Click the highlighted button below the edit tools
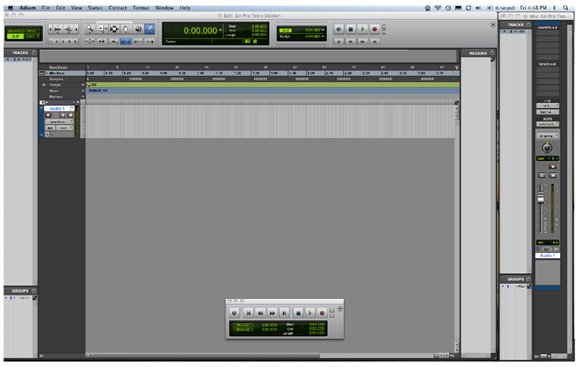Screen dimensions: 580x367 tap(126, 41)
